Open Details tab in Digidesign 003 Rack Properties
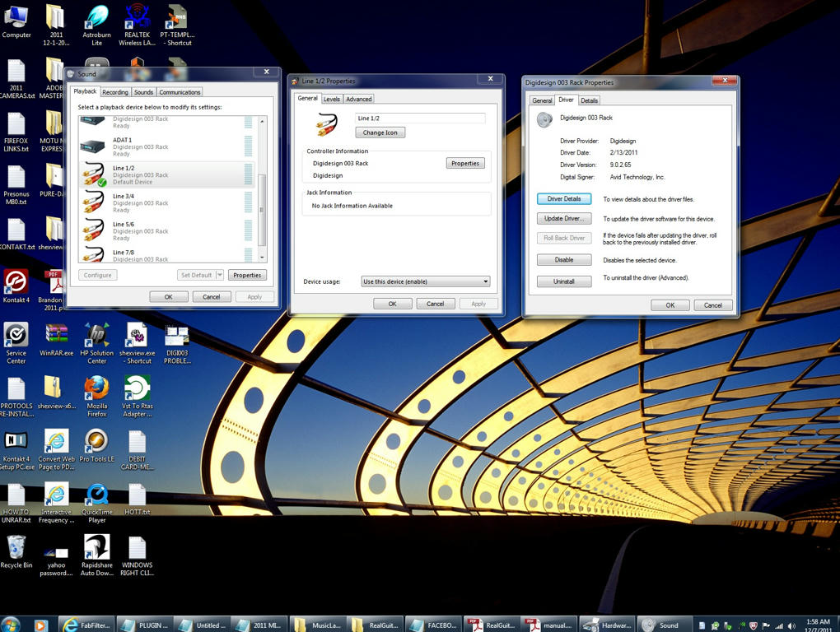 (590, 100)
